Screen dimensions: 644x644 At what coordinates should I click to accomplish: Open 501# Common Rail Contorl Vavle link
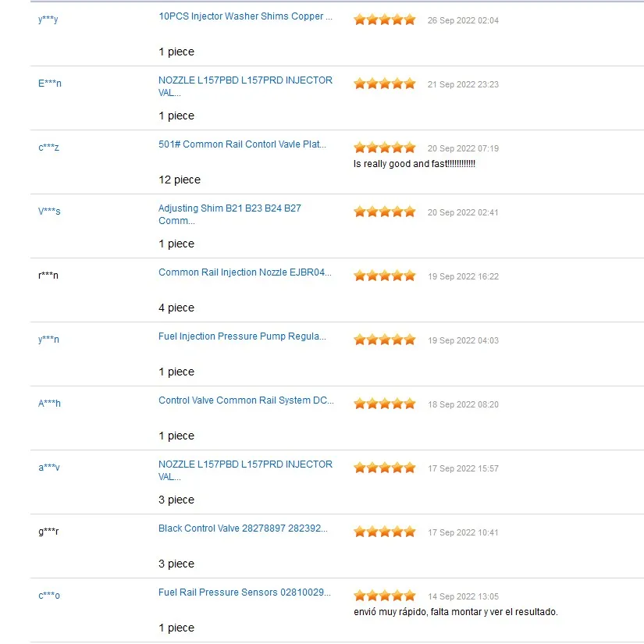tap(242, 144)
